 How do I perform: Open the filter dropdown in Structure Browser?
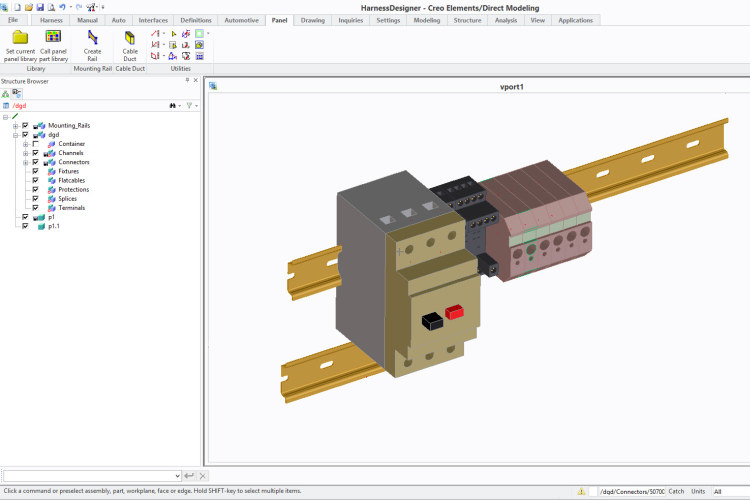click(x=191, y=105)
